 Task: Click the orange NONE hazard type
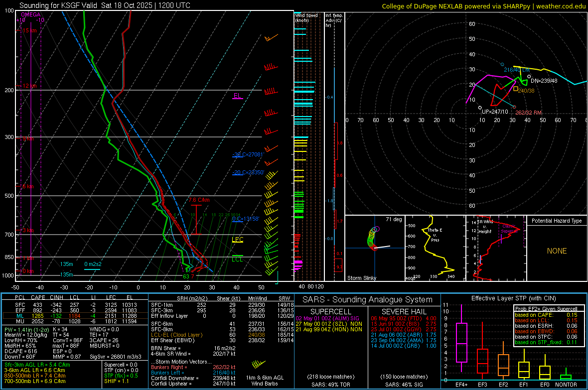(557, 251)
